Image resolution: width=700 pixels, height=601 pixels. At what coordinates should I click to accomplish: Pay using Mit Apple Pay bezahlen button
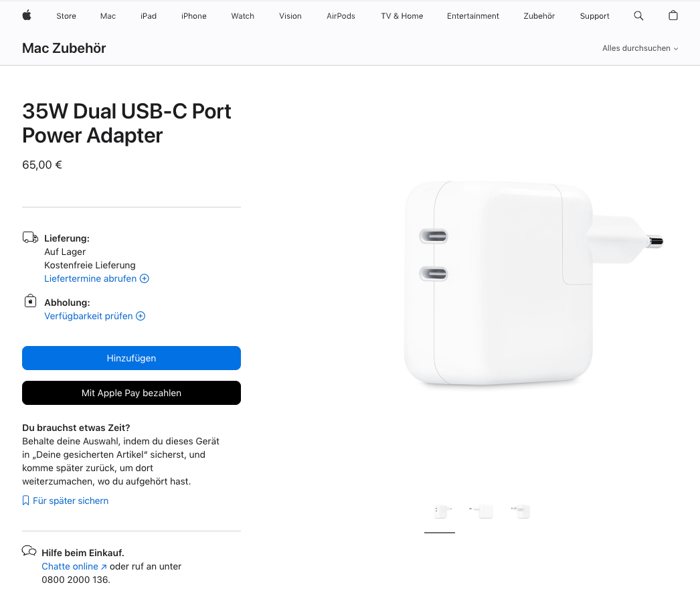coord(131,393)
